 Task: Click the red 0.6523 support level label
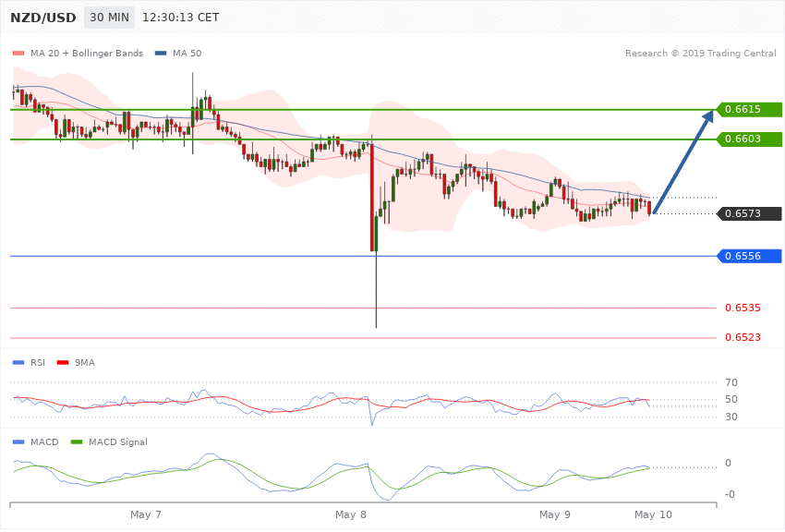(x=743, y=337)
